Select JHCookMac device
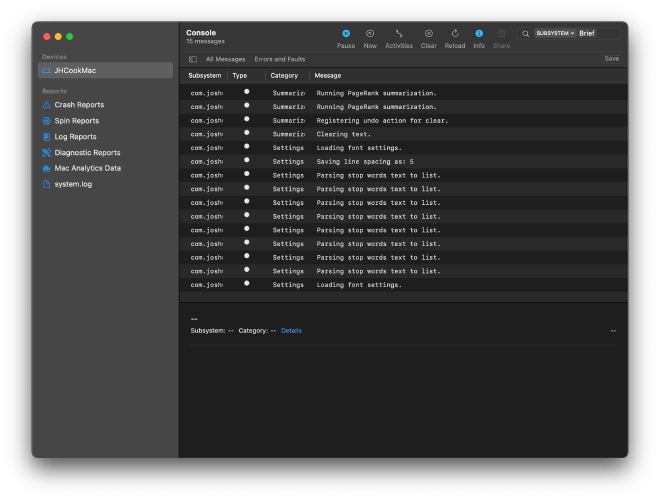Viewport: 660px width, 500px height. point(105,70)
